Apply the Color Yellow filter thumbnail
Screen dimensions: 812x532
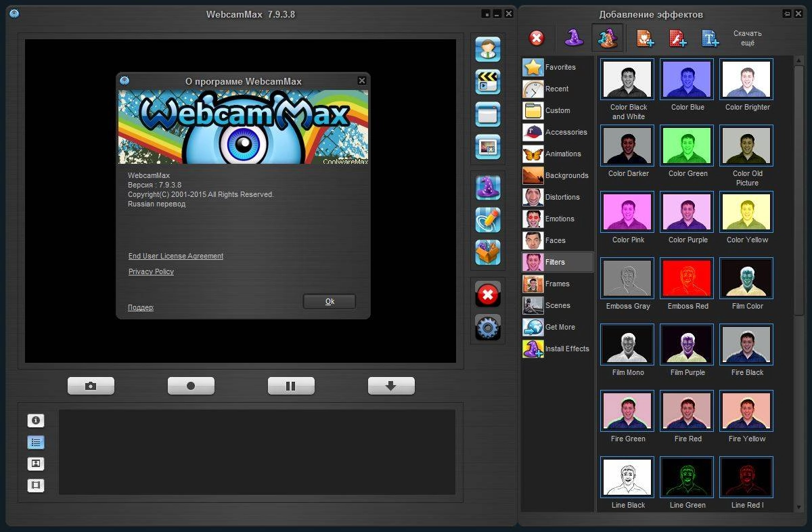(x=747, y=212)
